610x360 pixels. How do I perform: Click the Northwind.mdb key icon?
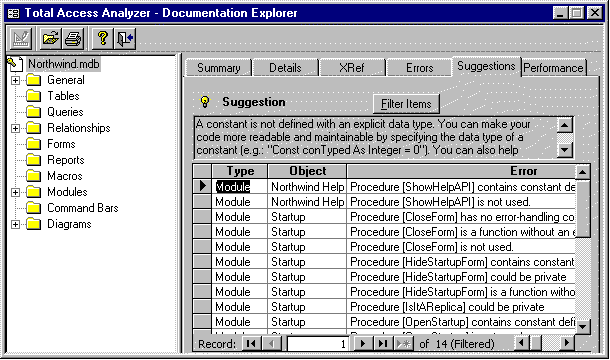[16, 64]
